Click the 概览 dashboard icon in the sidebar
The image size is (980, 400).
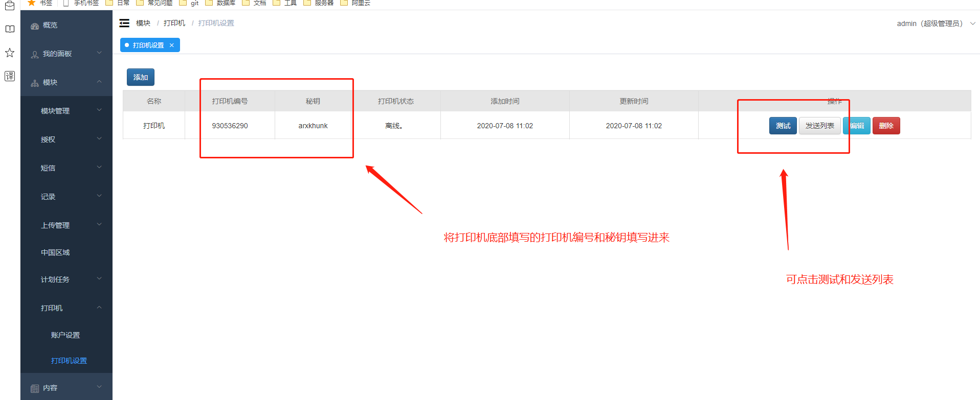35,26
